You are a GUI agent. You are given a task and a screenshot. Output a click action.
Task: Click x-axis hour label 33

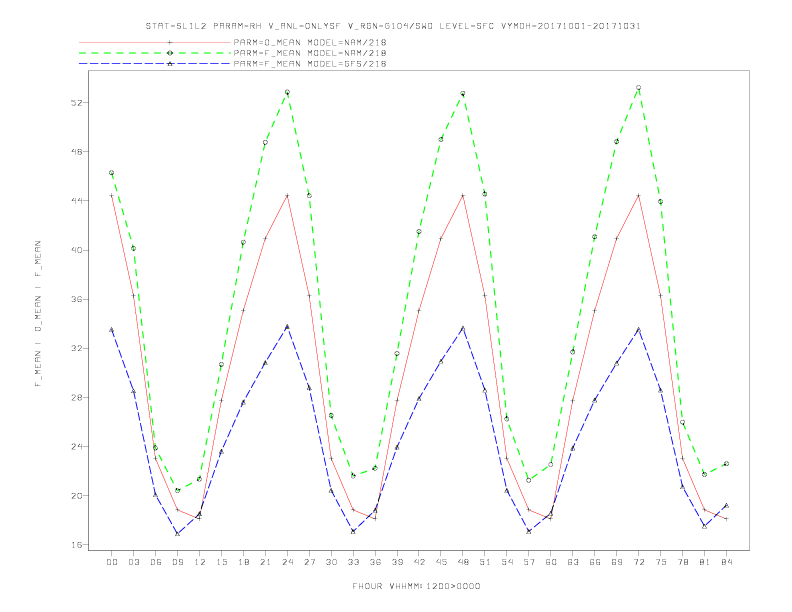(x=353, y=562)
